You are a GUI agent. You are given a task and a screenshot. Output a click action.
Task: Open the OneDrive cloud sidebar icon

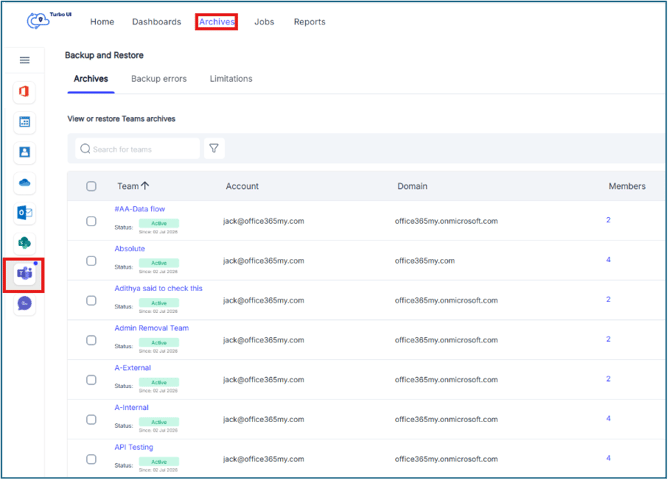click(x=24, y=183)
